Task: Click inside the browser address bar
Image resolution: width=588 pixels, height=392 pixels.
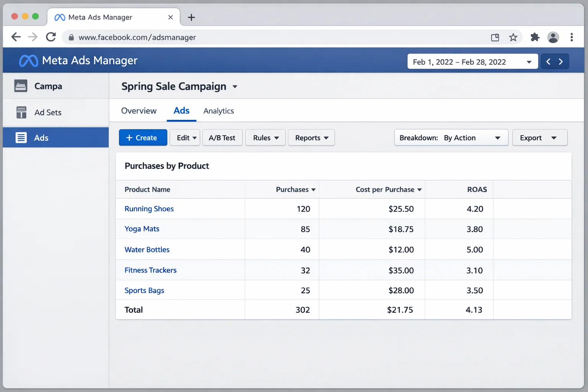Action: pyautogui.click(x=230, y=37)
